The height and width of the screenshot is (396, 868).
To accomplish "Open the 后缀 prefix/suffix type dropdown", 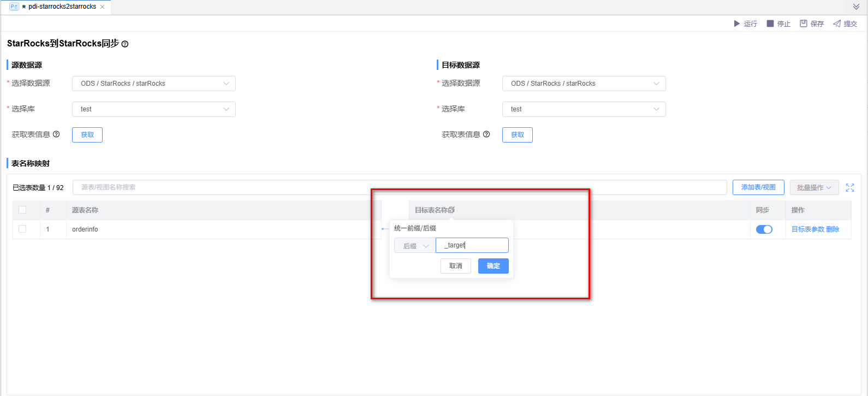I will 415,246.
